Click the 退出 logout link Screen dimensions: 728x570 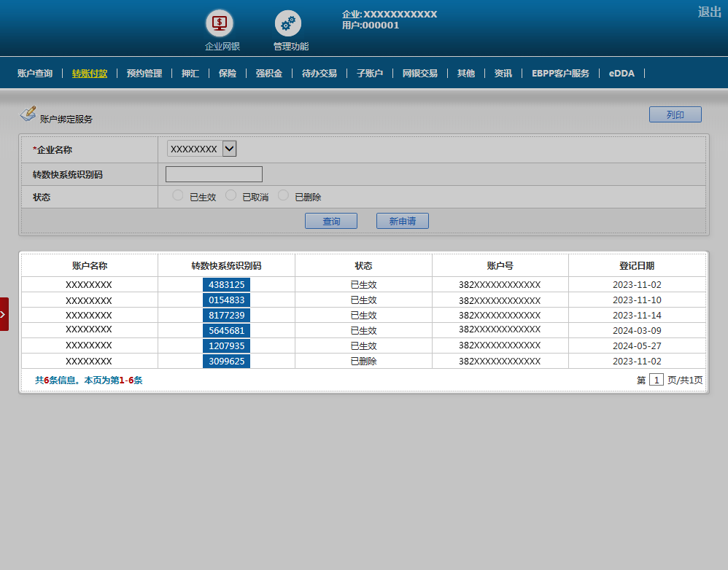tap(709, 12)
